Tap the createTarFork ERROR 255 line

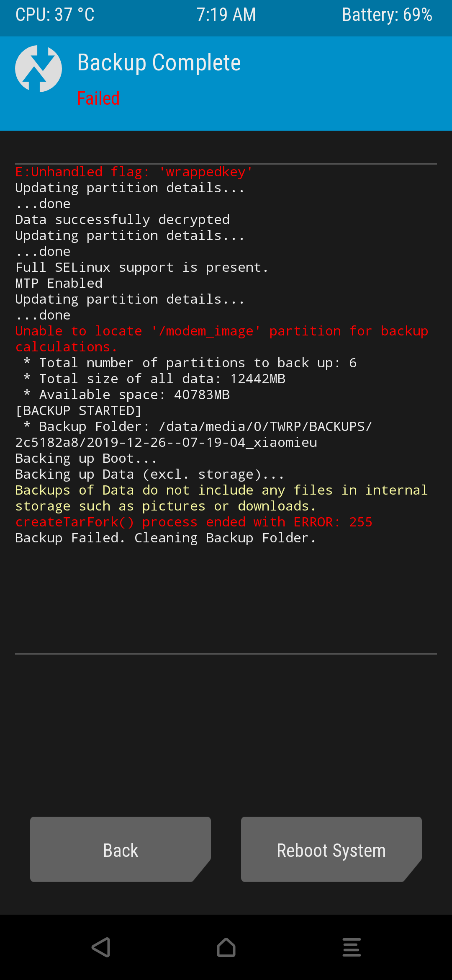[194, 522]
